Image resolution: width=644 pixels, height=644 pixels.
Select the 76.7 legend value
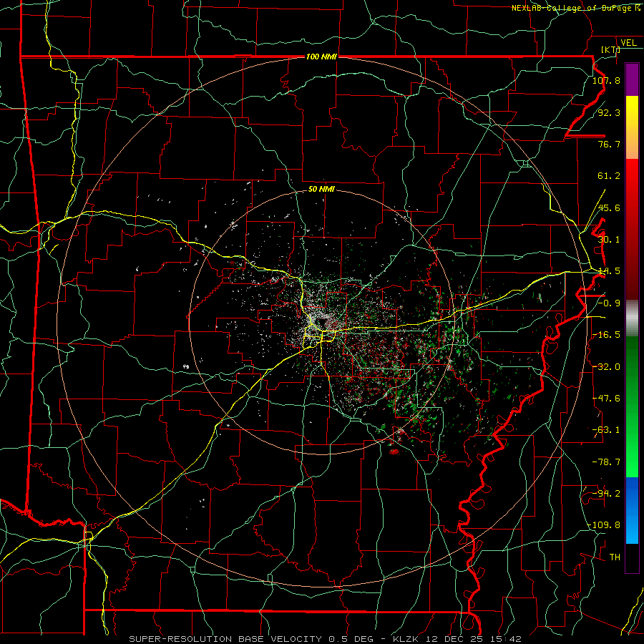pos(609,144)
